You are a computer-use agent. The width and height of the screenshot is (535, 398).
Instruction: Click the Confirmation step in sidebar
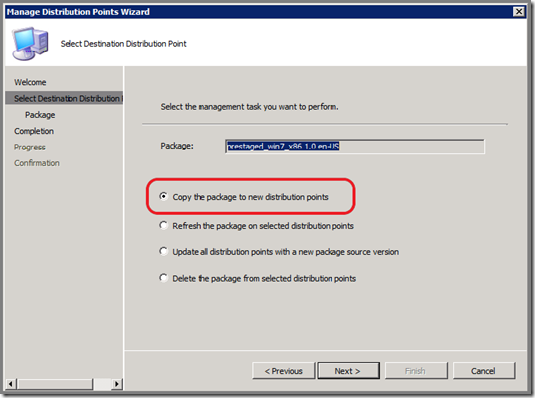37,163
